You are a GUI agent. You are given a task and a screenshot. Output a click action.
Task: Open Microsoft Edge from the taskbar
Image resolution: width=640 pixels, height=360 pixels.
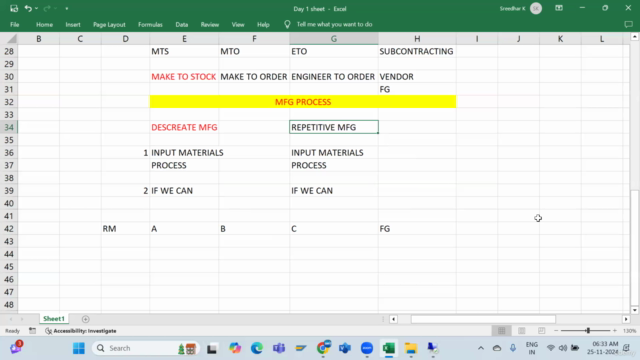click(x=257, y=348)
